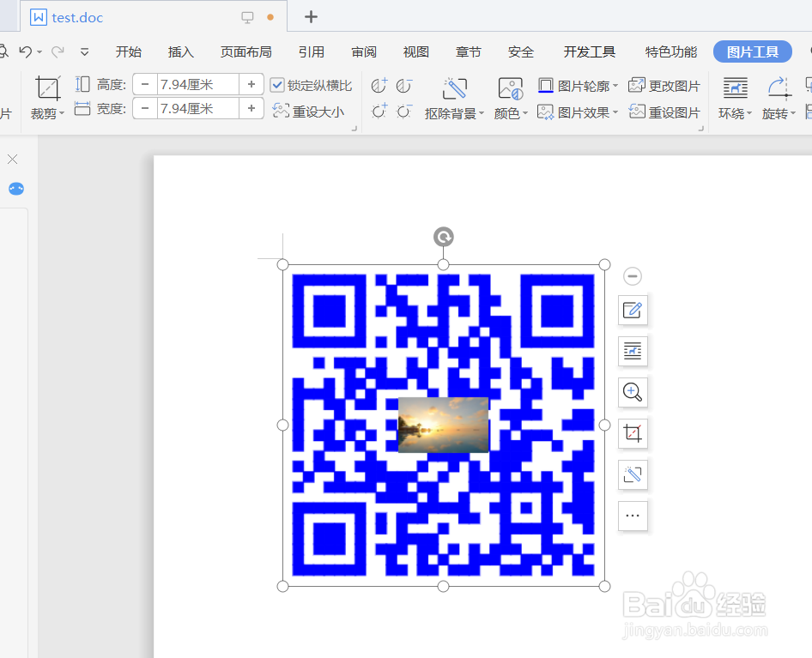The image size is (812, 658).
Task: Increase picture width with plus button
Action: point(251,109)
